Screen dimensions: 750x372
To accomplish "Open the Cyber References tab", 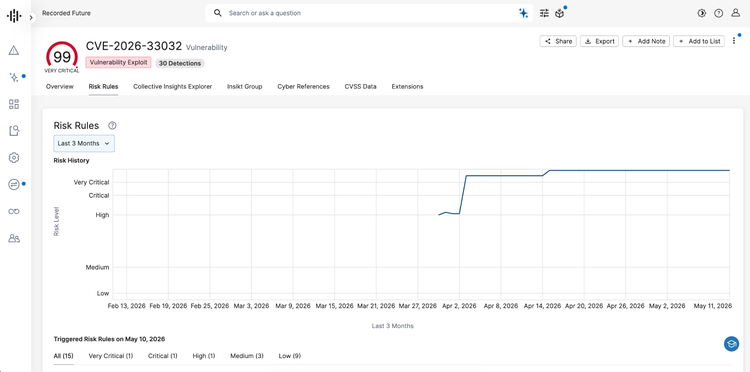I will pos(303,87).
